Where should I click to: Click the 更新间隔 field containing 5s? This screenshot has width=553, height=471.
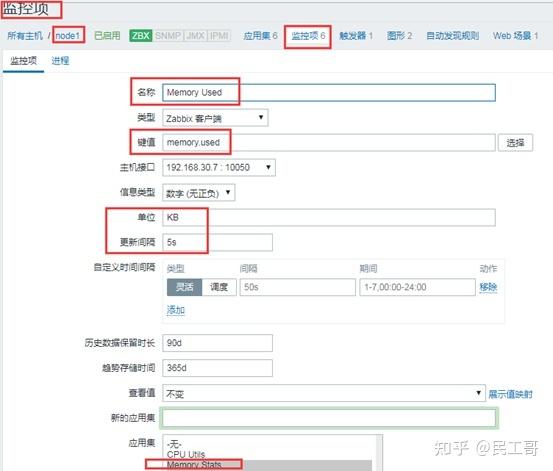click(217, 242)
